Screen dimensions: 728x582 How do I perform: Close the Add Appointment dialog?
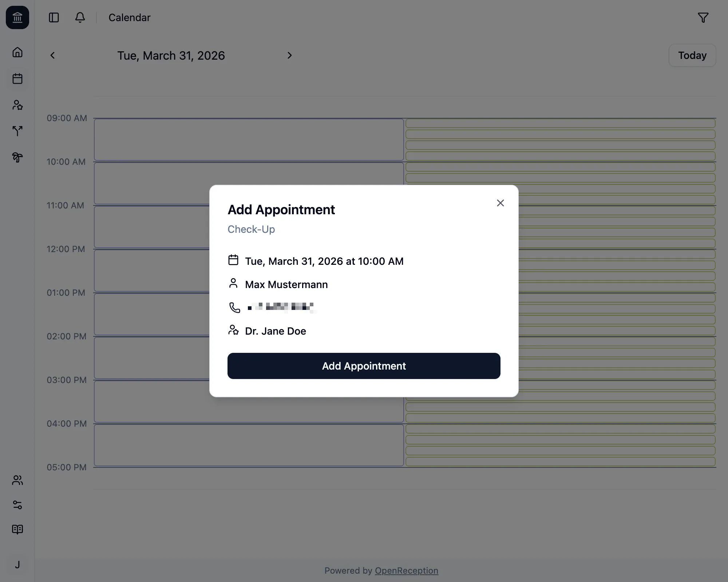[500, 203]
